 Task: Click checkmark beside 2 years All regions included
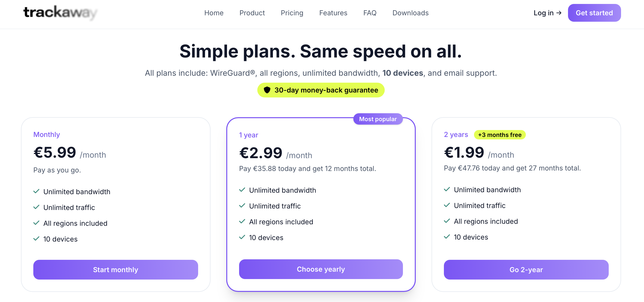point(447,221)
